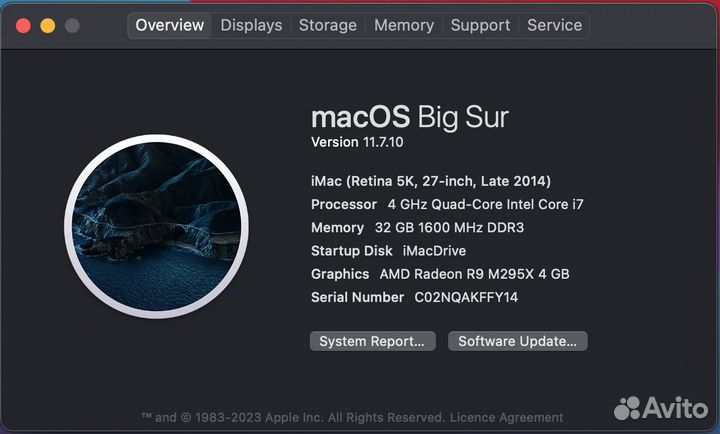Click the Version 11.7.10 text
The height and width of the screenshot is (434, 720).
coord(357,142)
